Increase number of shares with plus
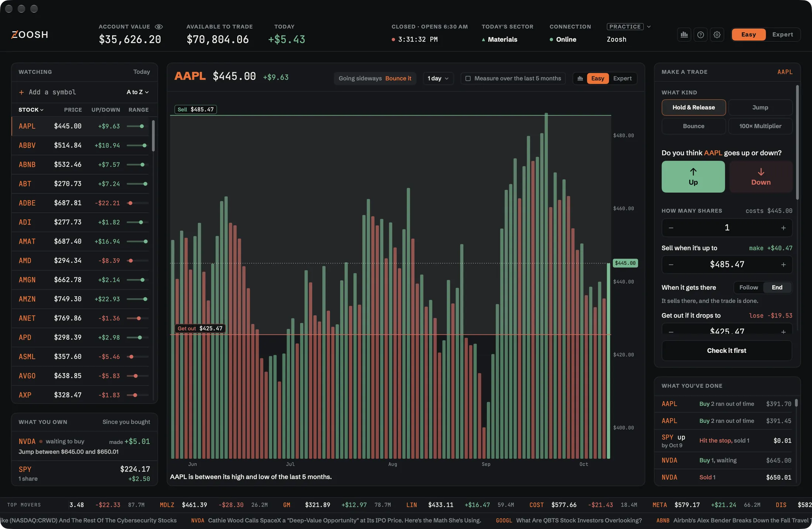The width and height of the screenshot is (812, 529). [x=783, y=228]
